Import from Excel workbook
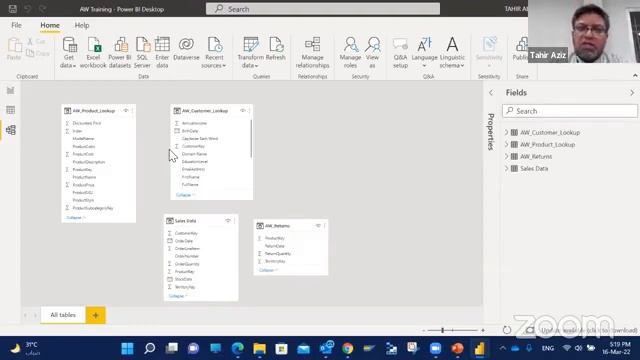The height and width of the screenshot is (360, 640). pos(93,53)
